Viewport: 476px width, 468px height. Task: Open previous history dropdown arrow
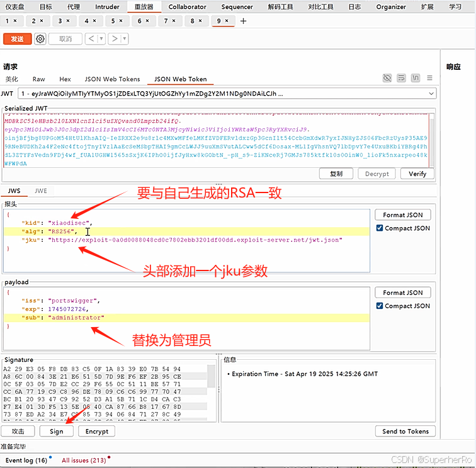coord(101,39)
